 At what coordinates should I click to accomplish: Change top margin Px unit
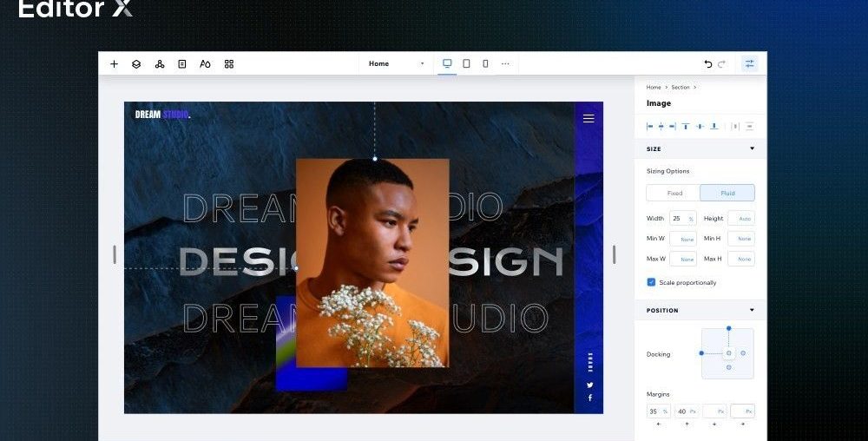[x=693, y=411]
